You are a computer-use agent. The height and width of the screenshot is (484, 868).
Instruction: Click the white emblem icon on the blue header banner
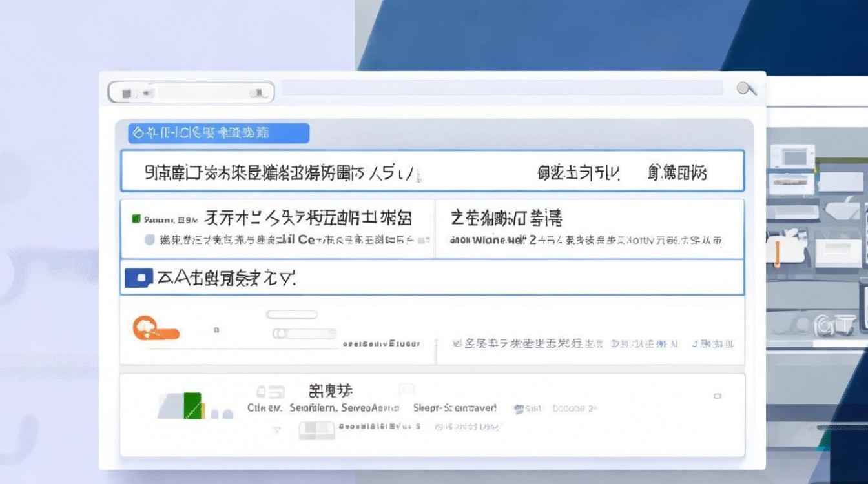[138, 132]
